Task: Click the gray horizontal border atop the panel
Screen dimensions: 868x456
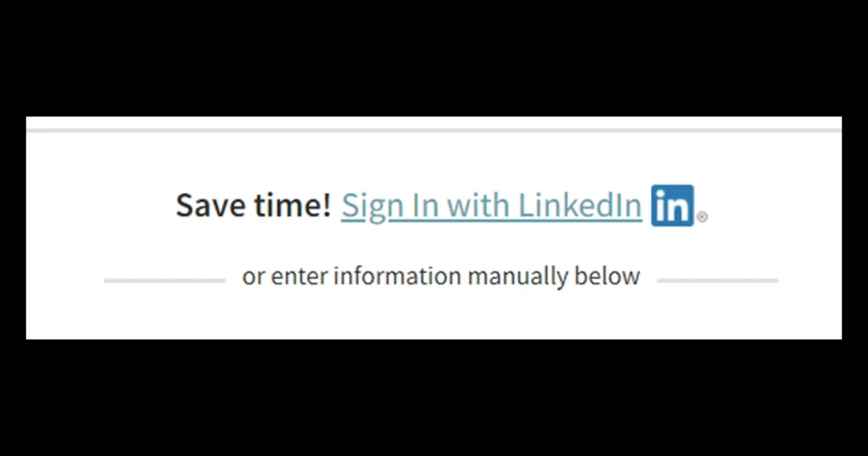Action: pos(434,131)
